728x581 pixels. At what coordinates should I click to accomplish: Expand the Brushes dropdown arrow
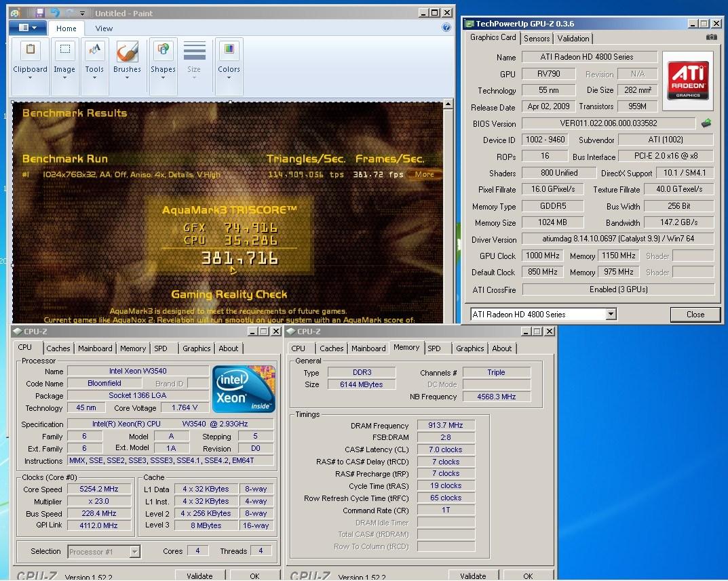pyautogui.click(x=127, y=78)
